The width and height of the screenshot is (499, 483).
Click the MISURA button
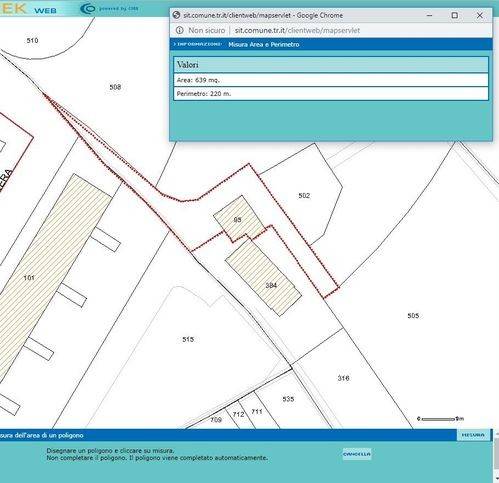(473, 435)
